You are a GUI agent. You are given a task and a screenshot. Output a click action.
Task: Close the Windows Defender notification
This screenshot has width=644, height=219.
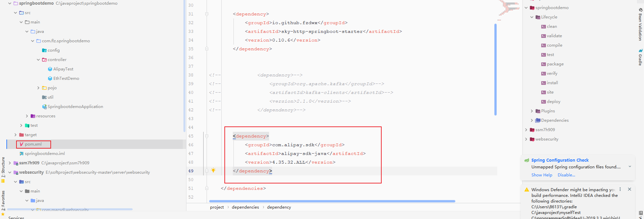[630, 189]
